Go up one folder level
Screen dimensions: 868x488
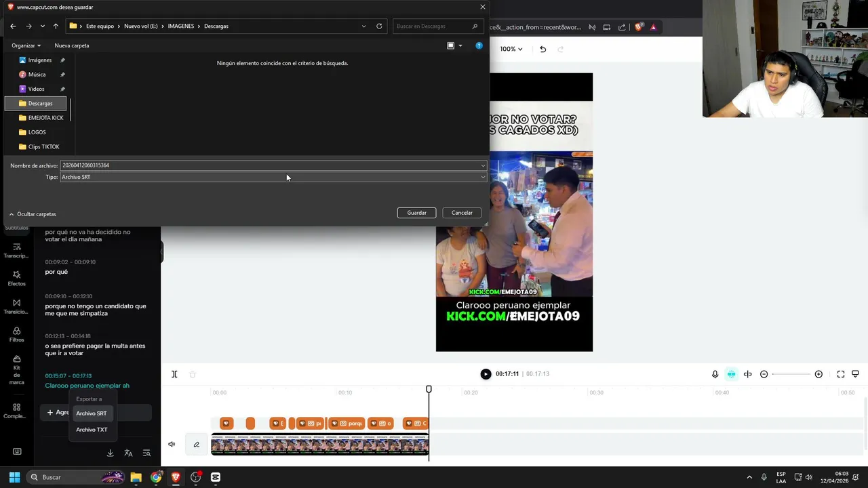pyautogui.click(x=56, y=26)
